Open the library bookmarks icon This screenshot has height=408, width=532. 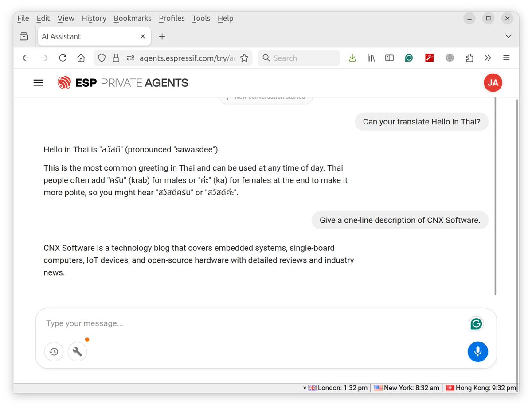click(x=371, y=58)
